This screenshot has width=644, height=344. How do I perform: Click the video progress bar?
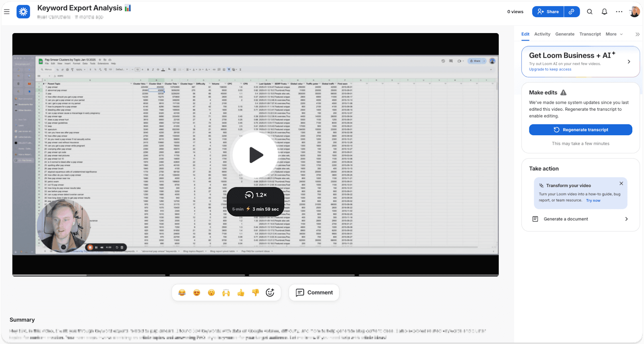pyautogui.click(x=256, y=275)
